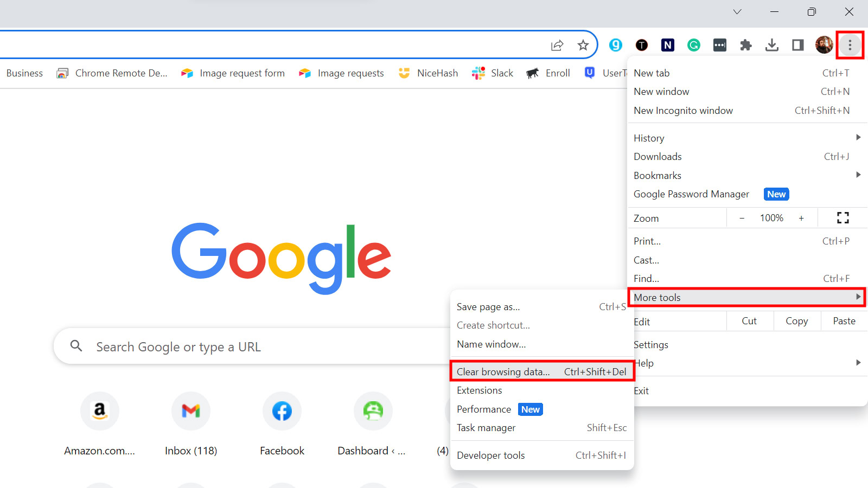Expand the Help submenu
868x488 pixels.
(751, 363)
